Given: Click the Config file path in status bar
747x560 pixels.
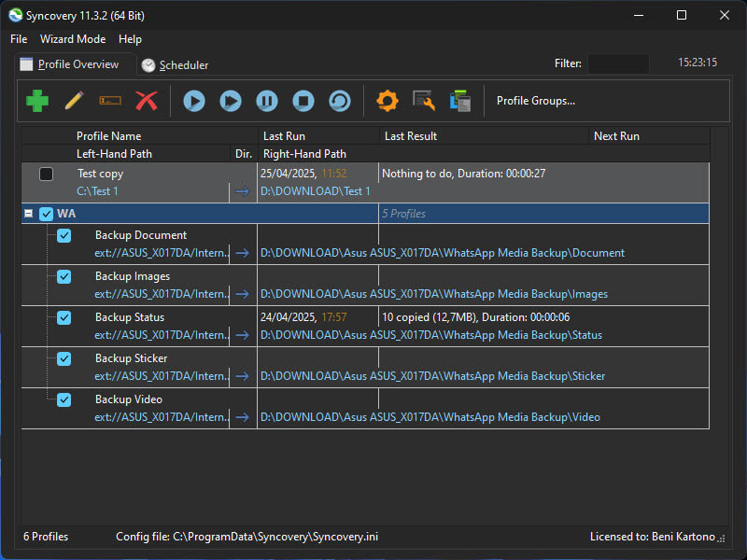Looking at the screenshot, I should pos(247,537).
